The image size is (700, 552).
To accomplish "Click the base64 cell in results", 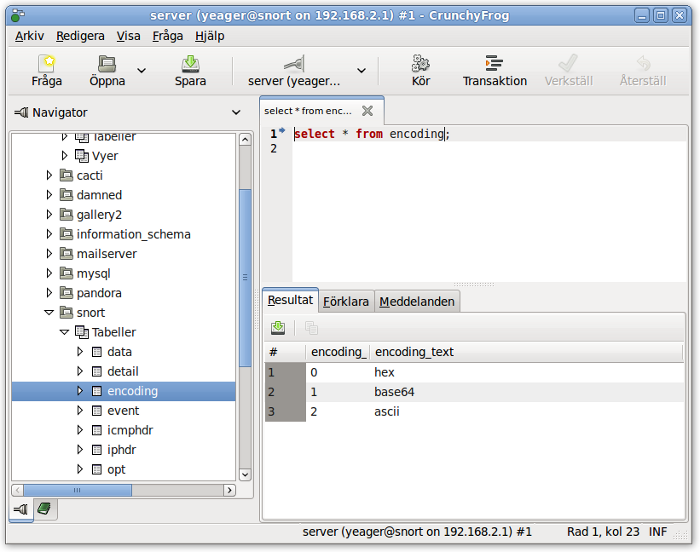I will (394, 392).
